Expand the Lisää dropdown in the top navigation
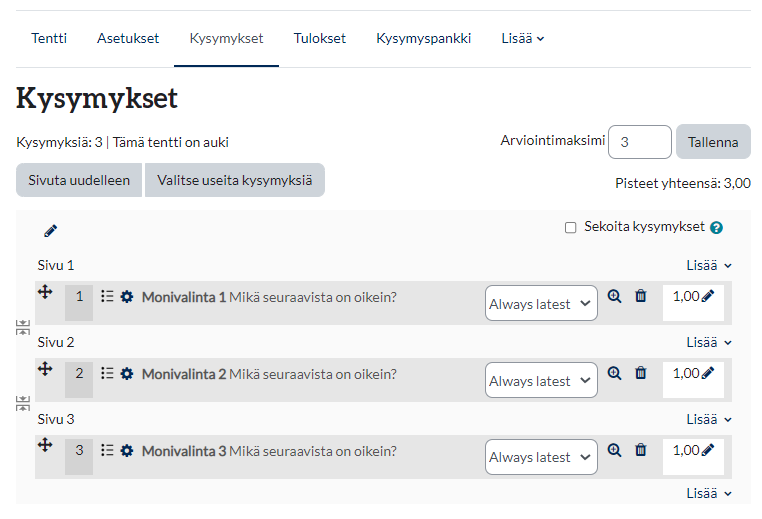 coord(523,39)
